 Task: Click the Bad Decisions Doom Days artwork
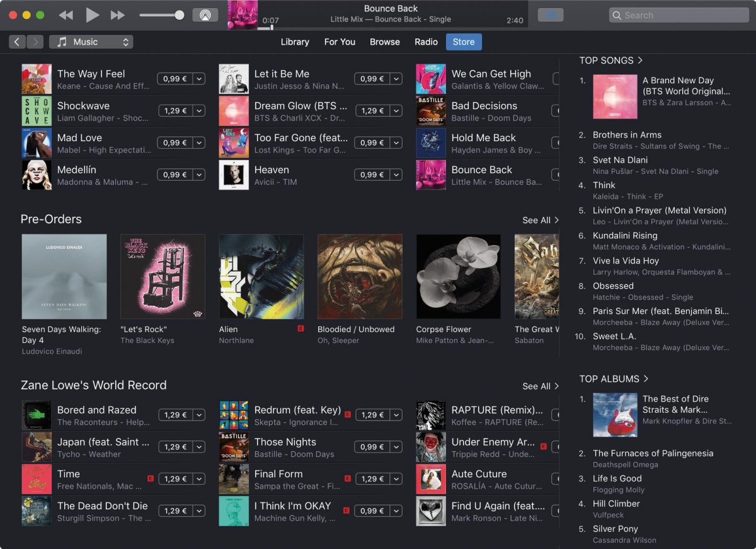point(431,111)
